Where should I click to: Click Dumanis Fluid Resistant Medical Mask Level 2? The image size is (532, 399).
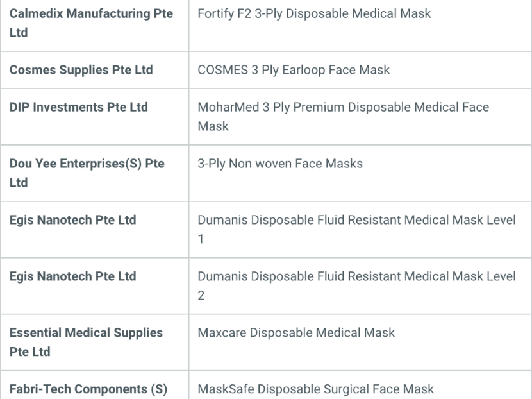[356, 286]
